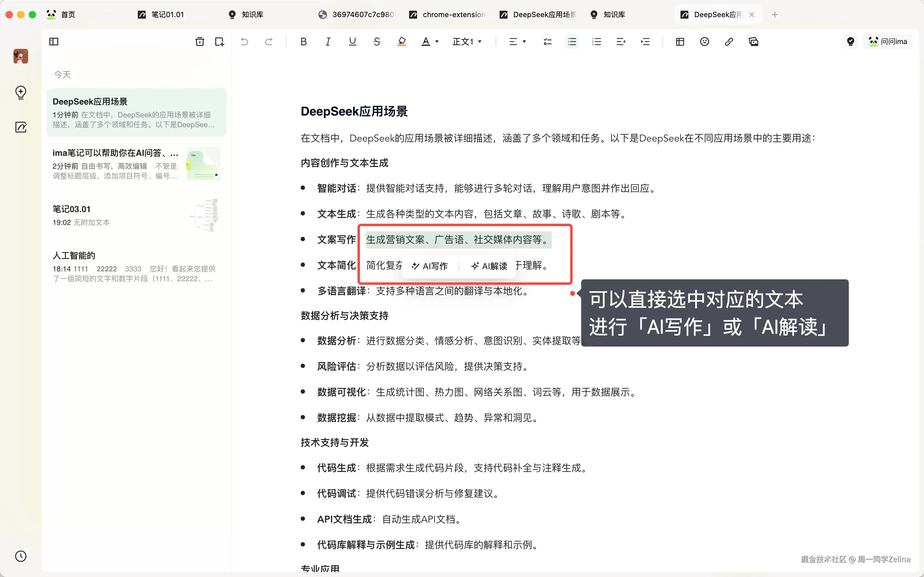The width and height of the screenshot is (924, 577).
Task: Toggle strikethrough formatting
Action: [376, 42]
